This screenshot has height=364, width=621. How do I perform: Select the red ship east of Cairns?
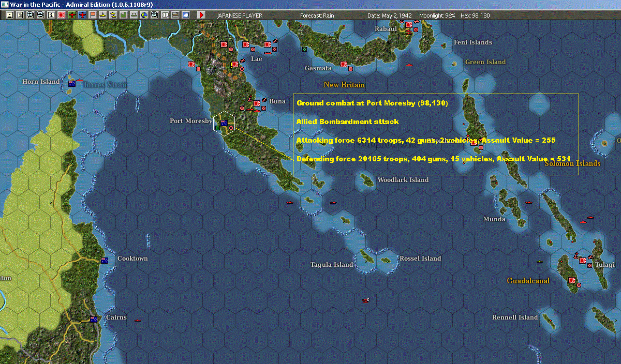(137, 320)
